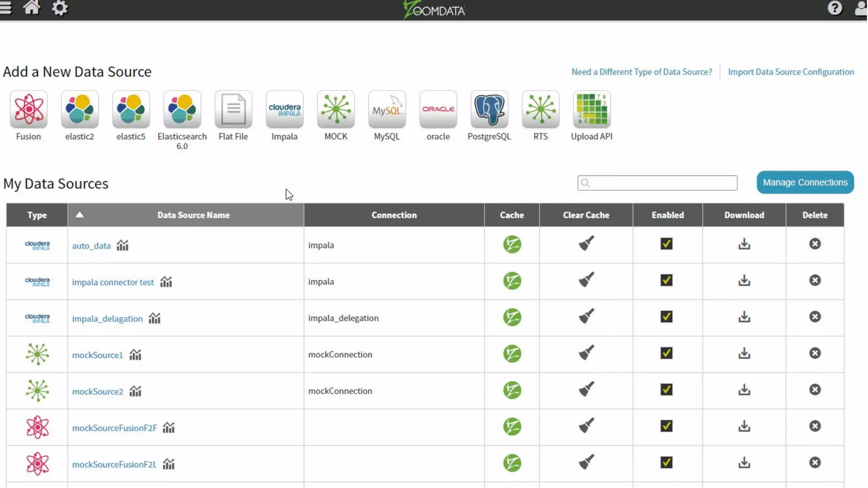868x488 pixels.
Task: Open chart icon next to mockSource2
Action: point(135,391)
